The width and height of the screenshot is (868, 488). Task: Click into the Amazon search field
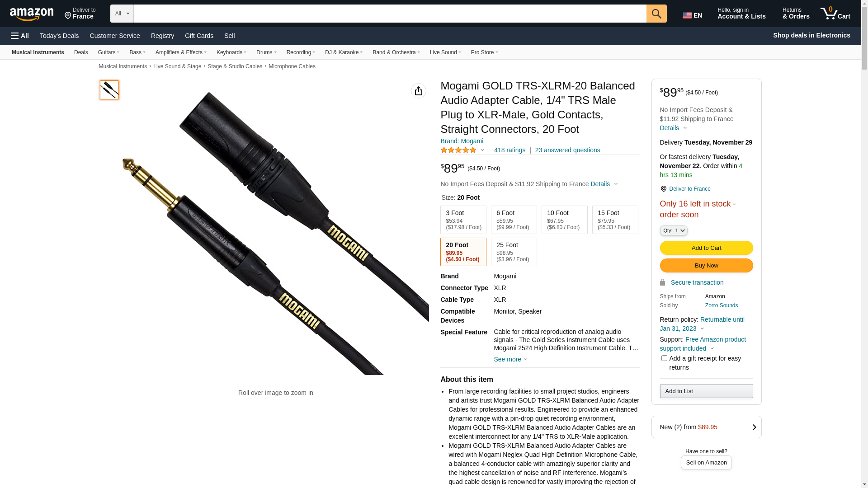point(390,14)
